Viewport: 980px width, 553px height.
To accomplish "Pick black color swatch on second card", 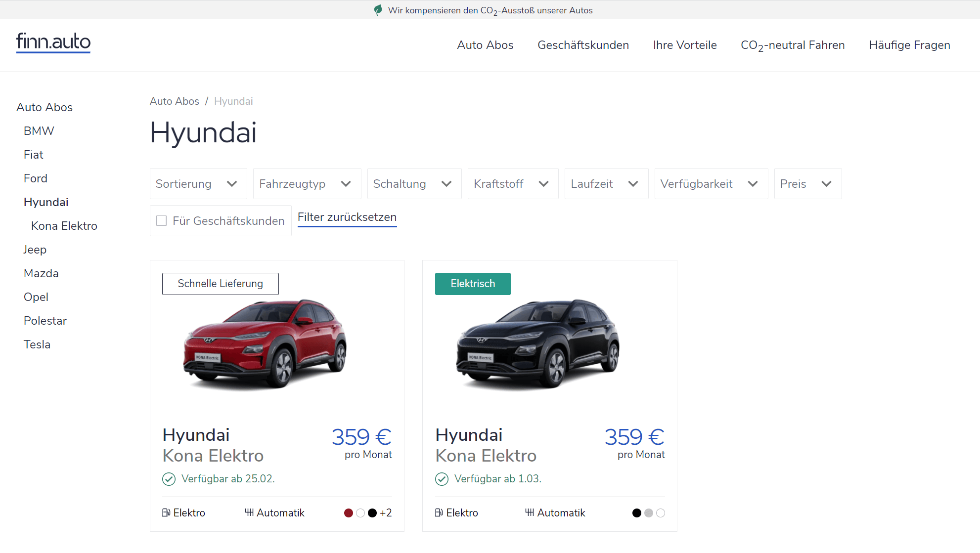I will 637,513.
